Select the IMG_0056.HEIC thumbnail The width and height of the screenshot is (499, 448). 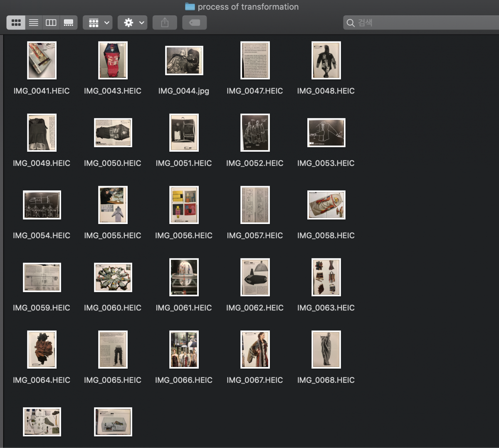point(184,205)
